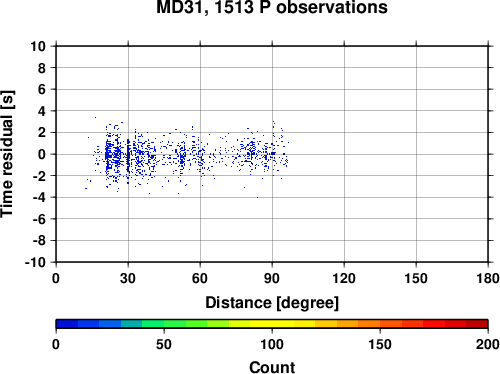Click the y-axis tick label '-10'
This screenshot has height=374, width=500.
pos(35,262)
